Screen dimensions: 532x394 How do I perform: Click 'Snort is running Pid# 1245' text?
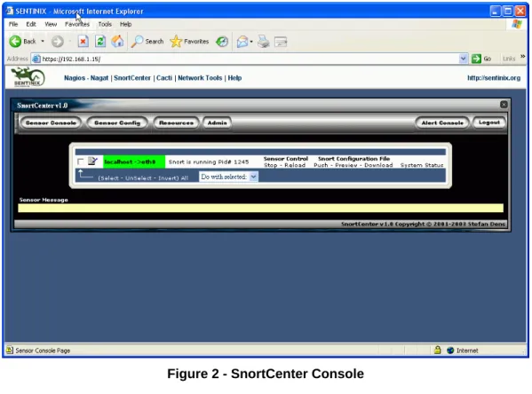pos(209,162)
